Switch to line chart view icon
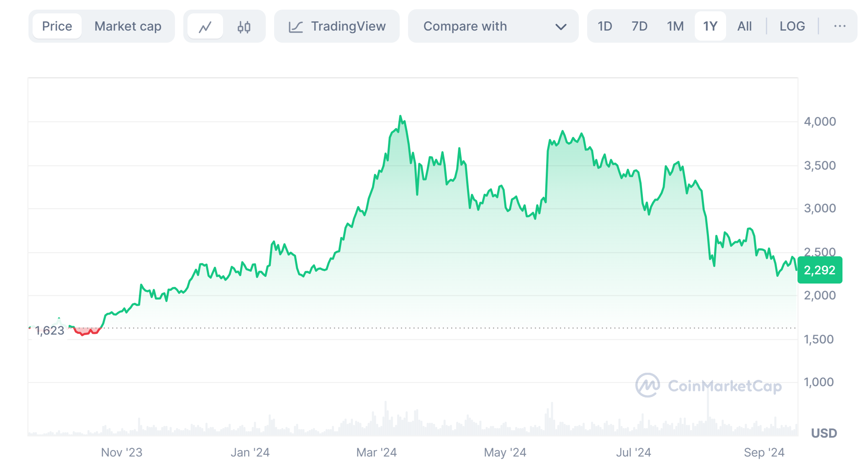 coord(205,27)
